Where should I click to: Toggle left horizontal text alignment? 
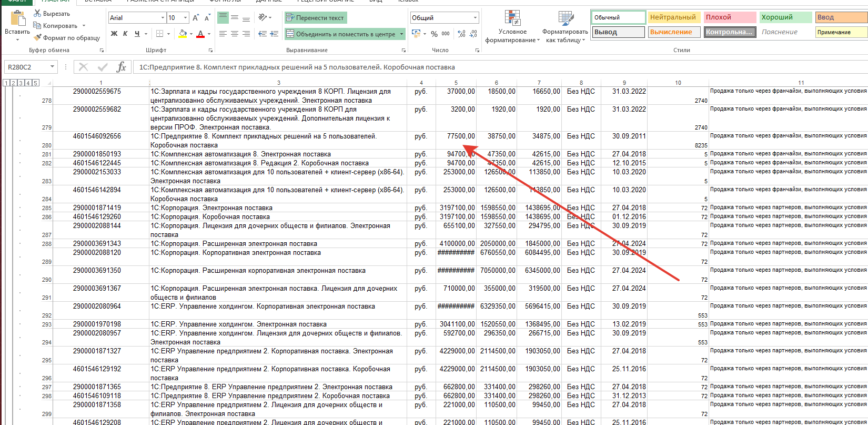click(x=223, y=34)
